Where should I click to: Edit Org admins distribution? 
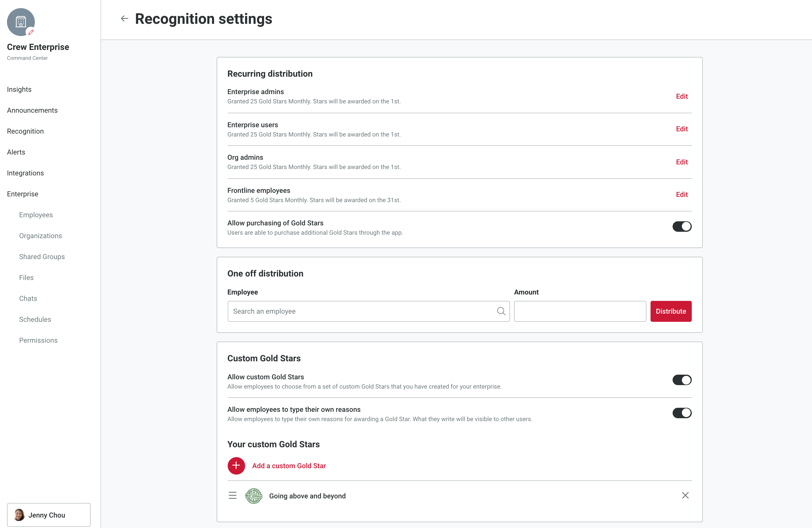(x=682, y=162)
